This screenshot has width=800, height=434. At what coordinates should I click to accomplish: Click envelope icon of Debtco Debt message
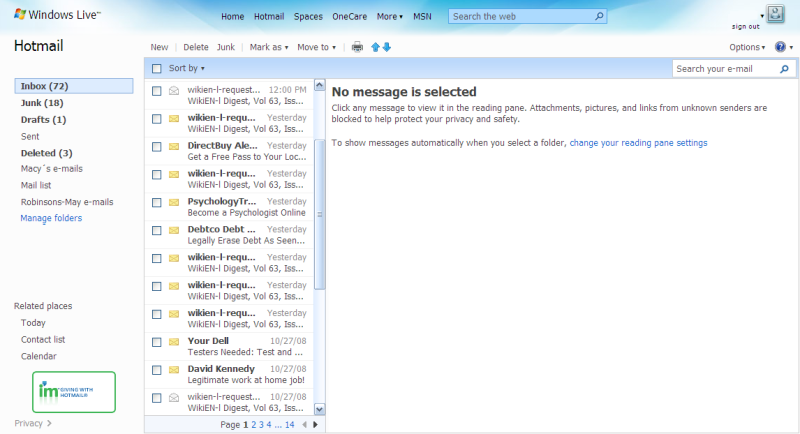coord(174,230)
